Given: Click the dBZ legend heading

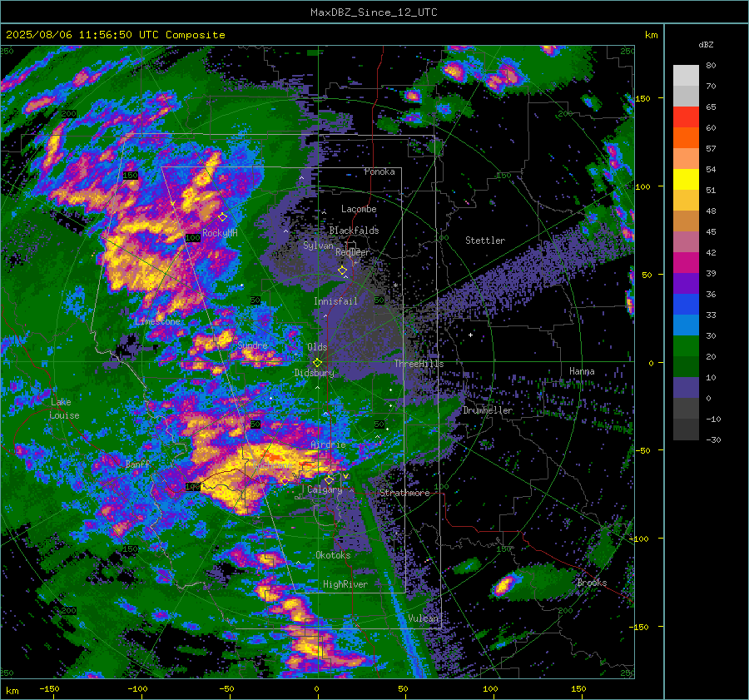Looking at the screenshot, I should 706,45.
